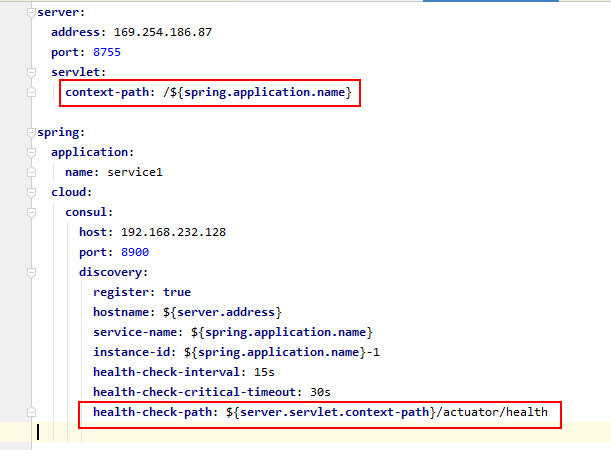The width and height of the screenshot is (611, 450).
Task: Click the servlet: key
Action: (78, 72)
